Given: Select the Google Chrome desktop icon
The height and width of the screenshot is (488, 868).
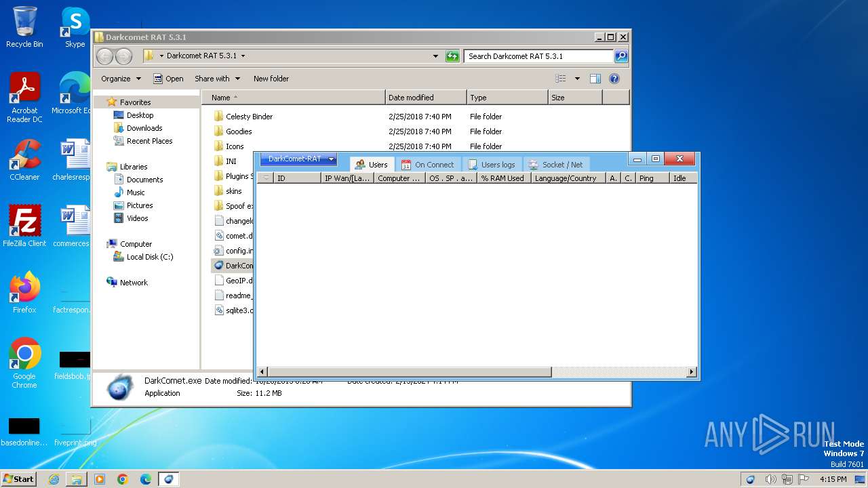Looking at the screenshot, I should point(24,363).
